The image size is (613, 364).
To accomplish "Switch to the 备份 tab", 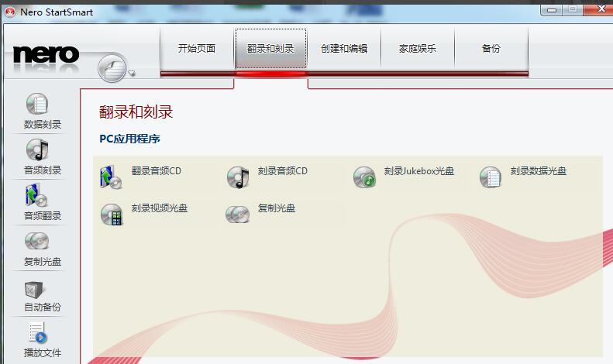I will point(491,49).
